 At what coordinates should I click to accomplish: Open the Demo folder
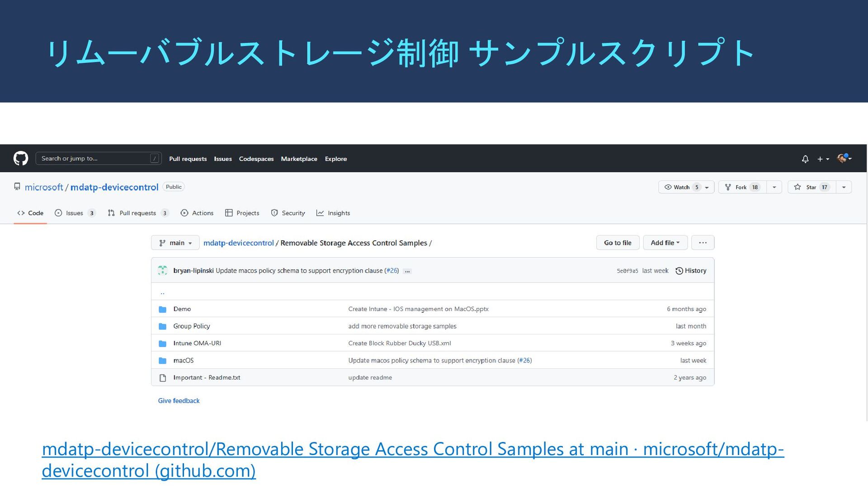pyautogui.click(x=182, y=309)
